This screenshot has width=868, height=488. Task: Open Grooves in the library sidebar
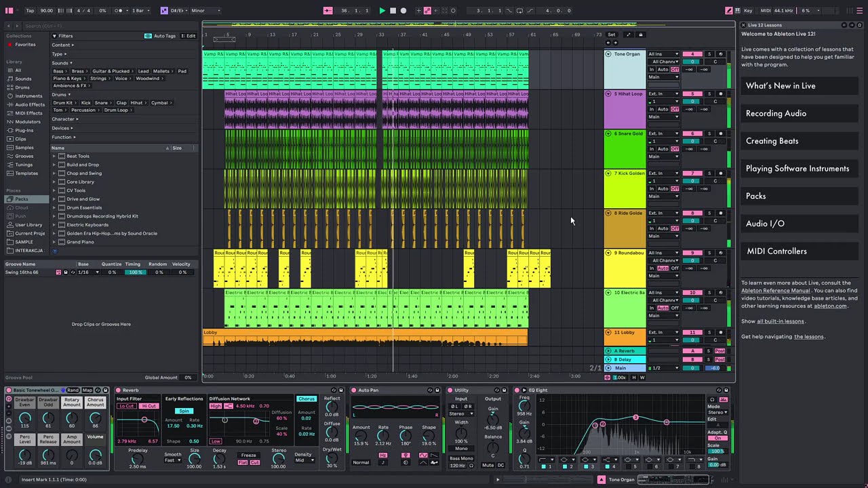(24, 156)
